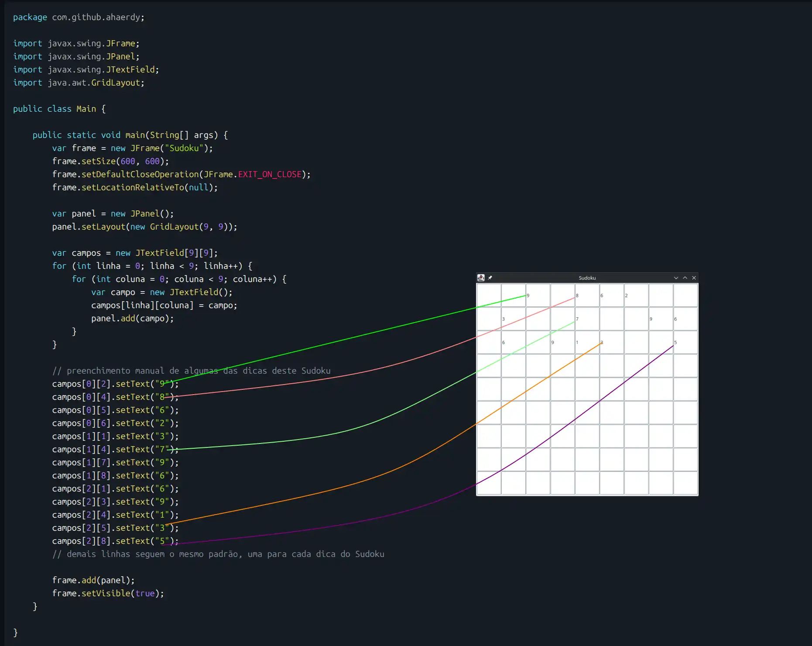The width and height of the screenshot is (812, 646).
Task: Click the 'demais linhas seguem' comment line
Action: pos(218,554)
